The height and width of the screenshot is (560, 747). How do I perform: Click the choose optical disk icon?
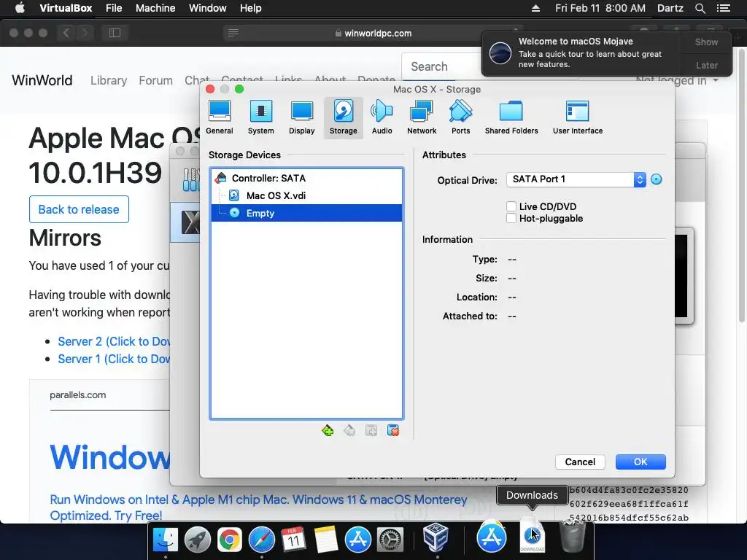(656, 179)
